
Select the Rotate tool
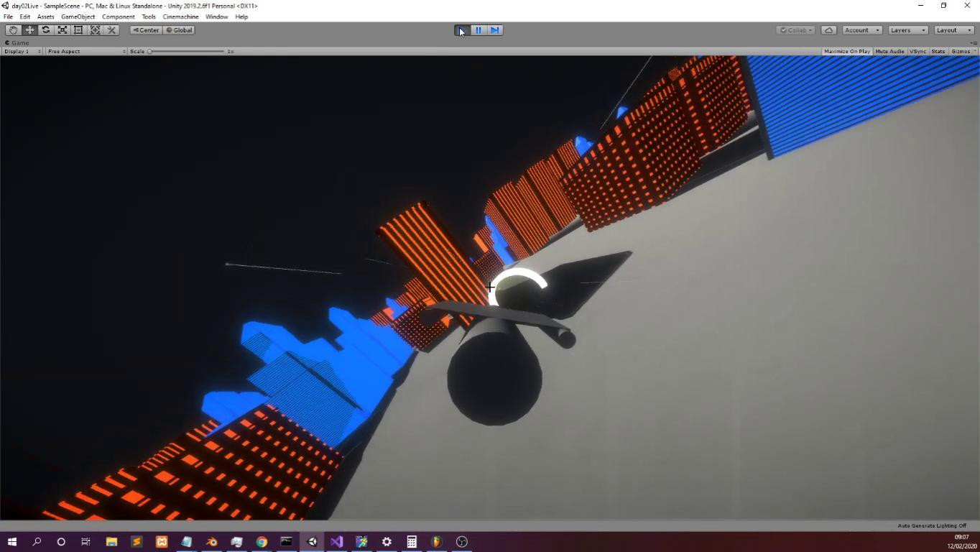click(x=46, y=30)
